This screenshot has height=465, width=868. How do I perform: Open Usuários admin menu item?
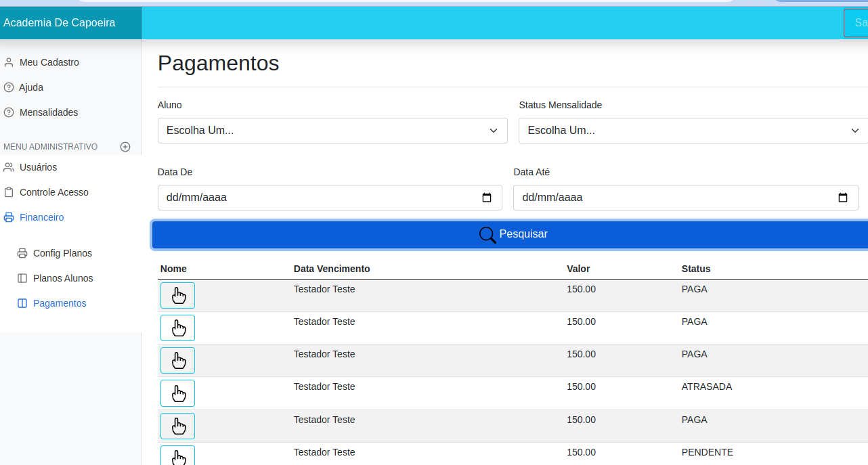point(38,167)
